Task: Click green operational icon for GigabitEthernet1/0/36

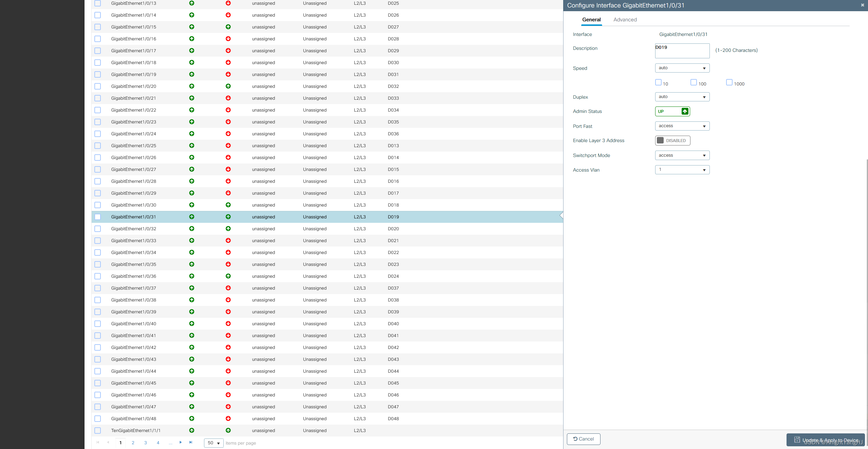Action: pyautogui.click(x=228, y=276)
